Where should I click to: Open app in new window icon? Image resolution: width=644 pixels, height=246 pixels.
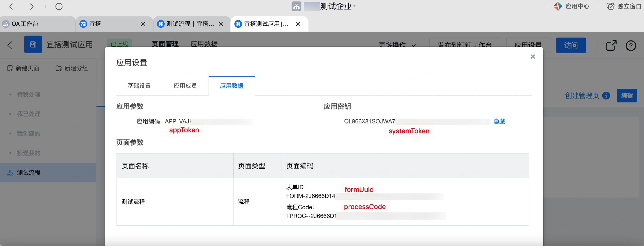(611, 45)
